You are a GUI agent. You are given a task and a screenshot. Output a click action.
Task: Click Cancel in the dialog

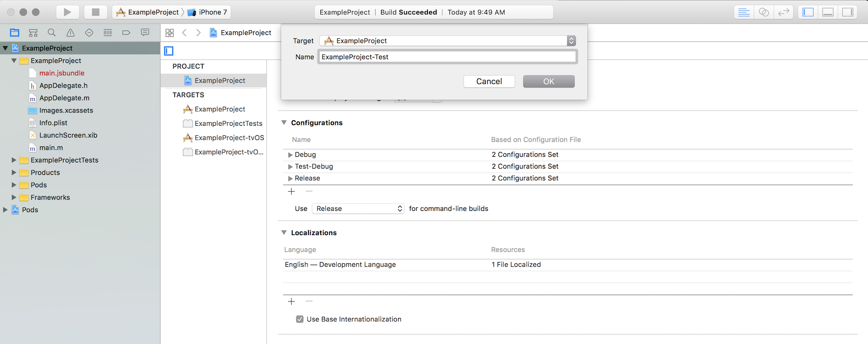[489, 81]
